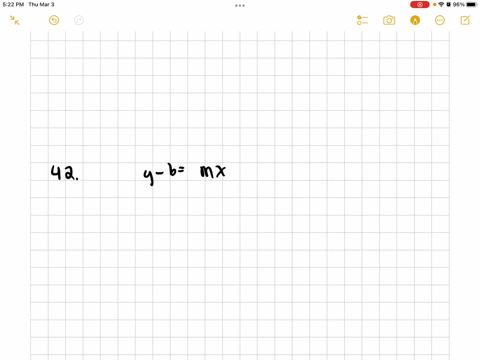Create a new note

click(465, 20)
